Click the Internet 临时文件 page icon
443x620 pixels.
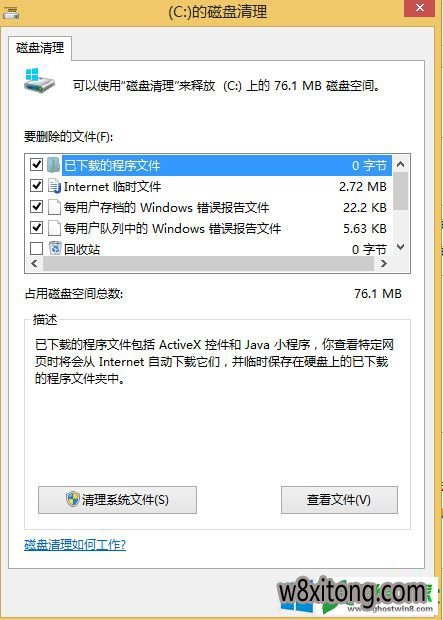(54, 185)
